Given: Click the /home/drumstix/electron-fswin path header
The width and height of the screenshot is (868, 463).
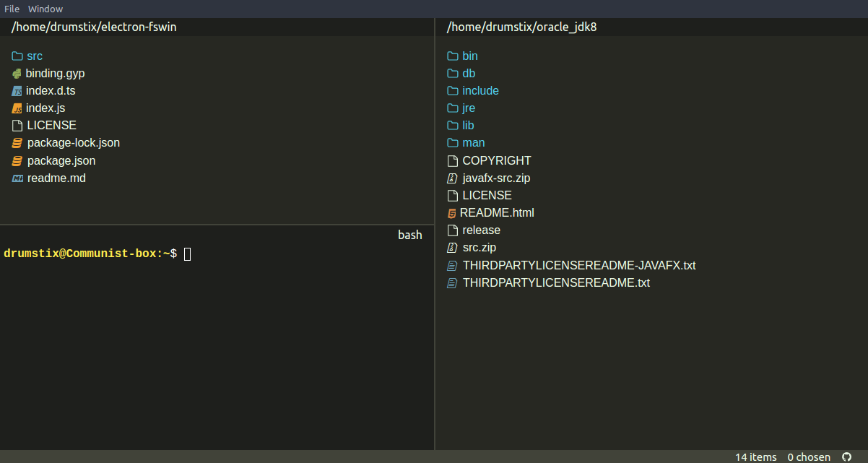Looking at the screenshot, I should [94, 27].
